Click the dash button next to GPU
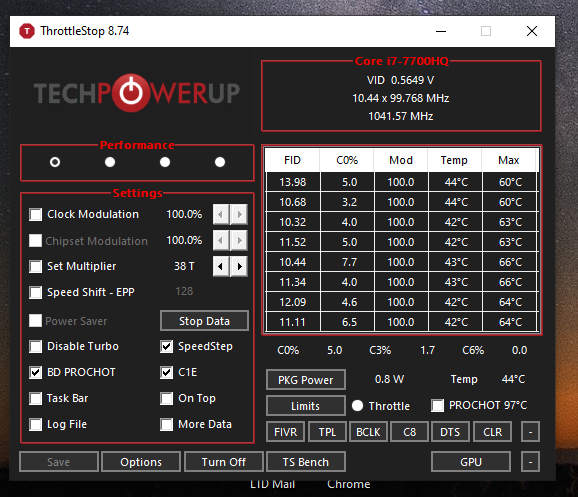This screenshot has height=497, width=578. point(530,462)
